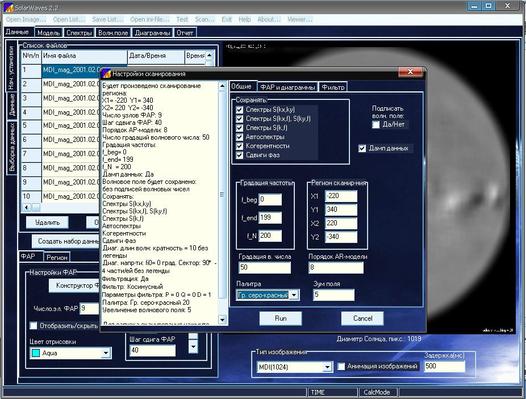Viewport: 526px width, 399px height.
Task: Toggle the Спектры S(k,f) checkbox
Action: click(239, 128)
